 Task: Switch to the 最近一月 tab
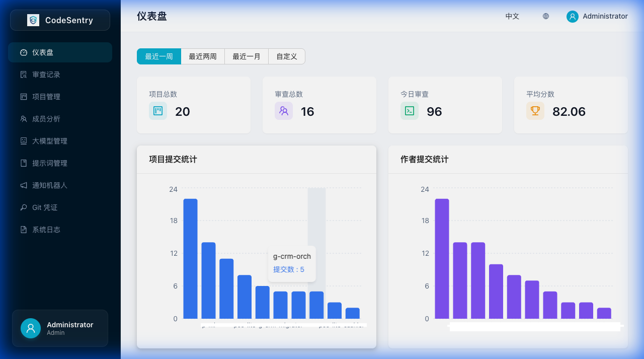(246, 56)
